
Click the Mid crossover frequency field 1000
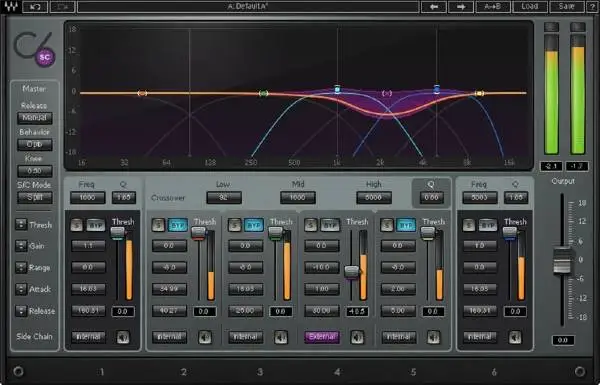point(298,197)
